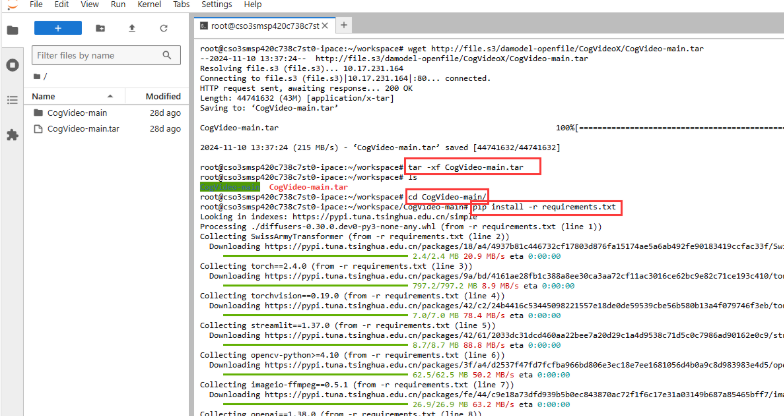The width and height of the screenshot is (784, 416).
Task: Click the wget command URL in terminal
Action: point(567,48)
